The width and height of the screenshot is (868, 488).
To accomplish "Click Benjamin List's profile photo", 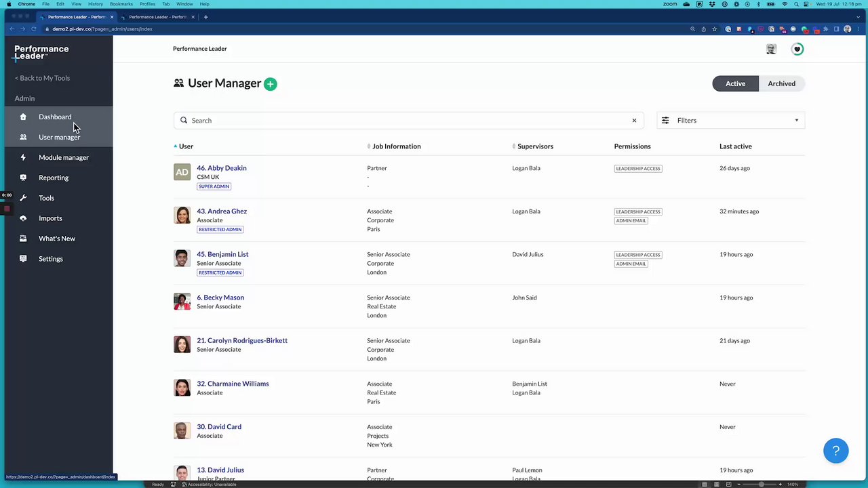I will (182, 259).
